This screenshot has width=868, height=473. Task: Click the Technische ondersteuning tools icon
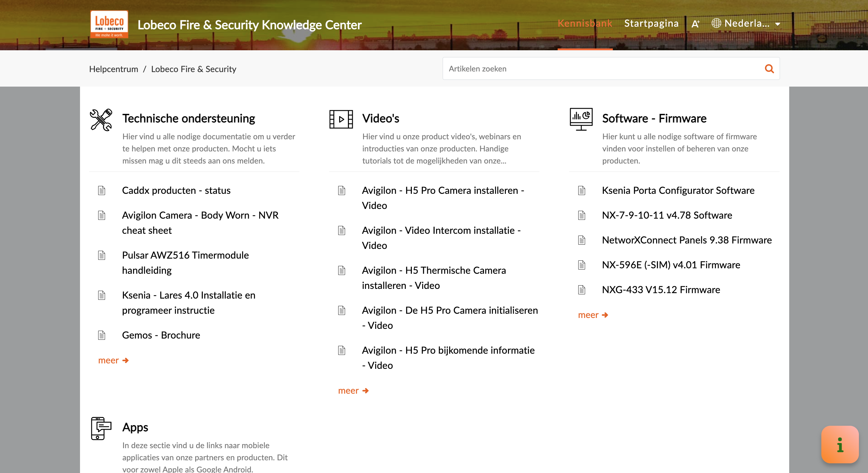[101, 120]
